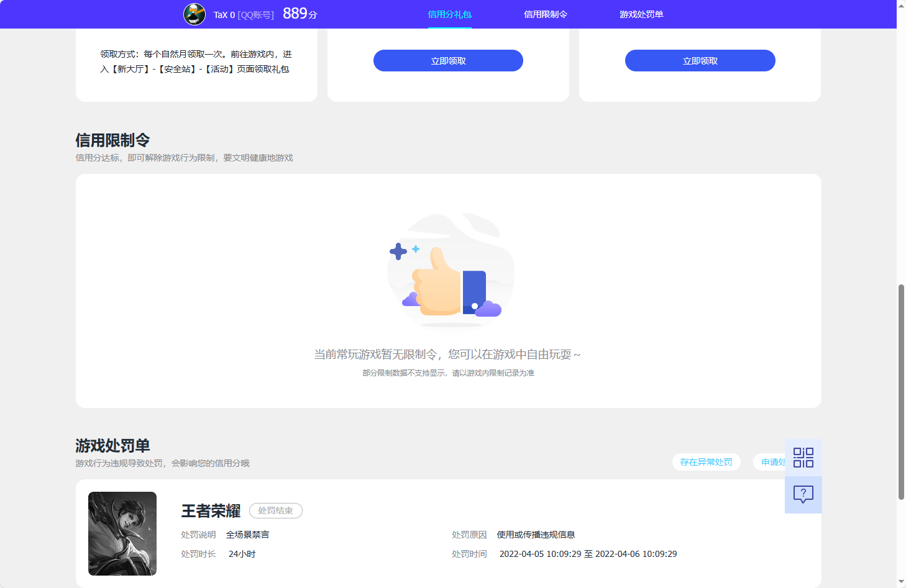Open the feedback question mark icon
The image size is (906, 588).
(803, 494)
